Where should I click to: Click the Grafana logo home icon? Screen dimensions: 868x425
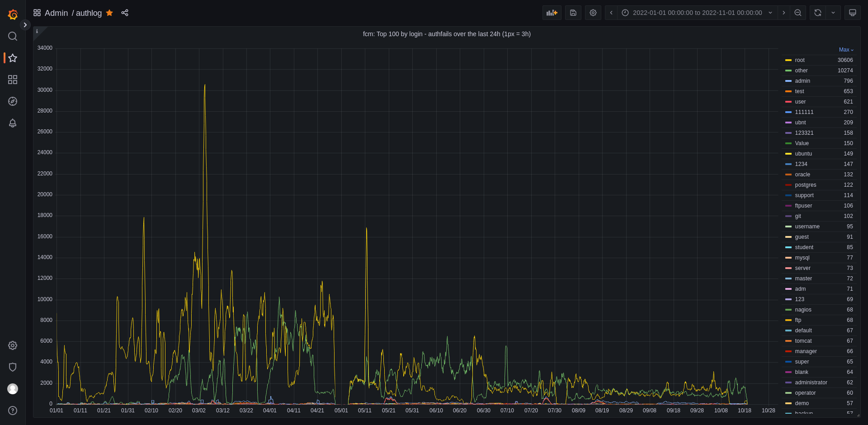pyautogui.click(x=13, y=14)
